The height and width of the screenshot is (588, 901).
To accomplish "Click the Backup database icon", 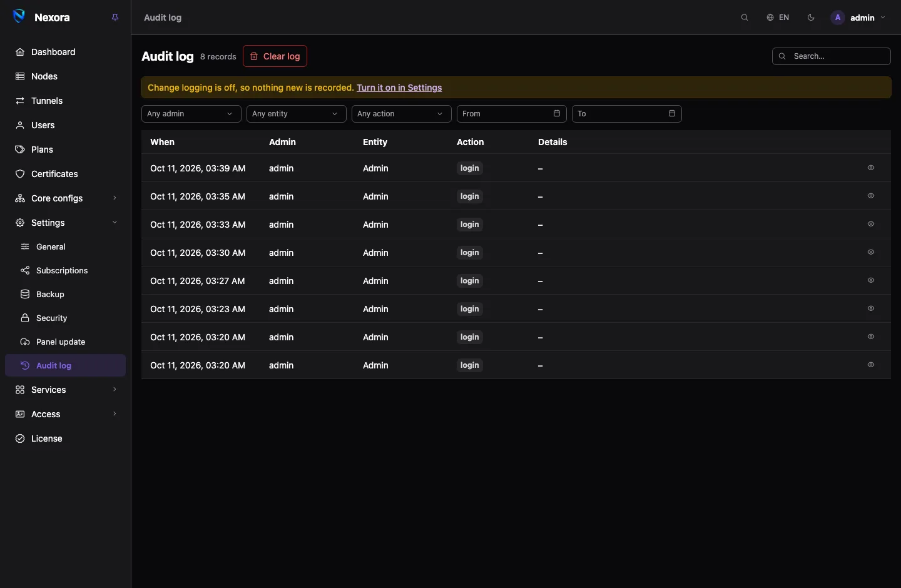I will coord(25,294).
